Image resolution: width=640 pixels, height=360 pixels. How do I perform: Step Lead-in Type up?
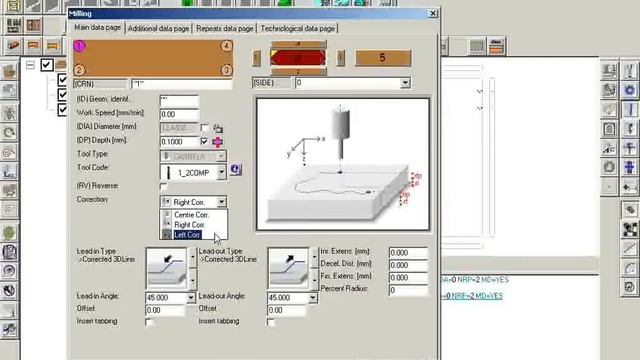pyautogui.click(x=193, y=258)
